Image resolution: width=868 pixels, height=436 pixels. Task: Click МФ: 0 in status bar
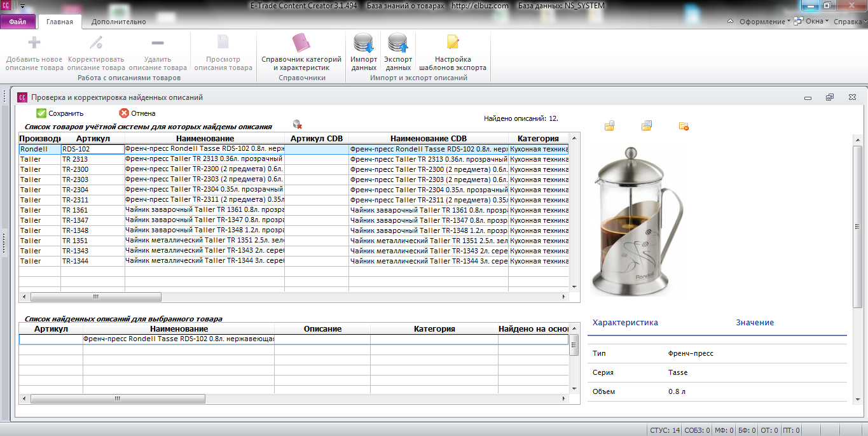click(725, 430)
